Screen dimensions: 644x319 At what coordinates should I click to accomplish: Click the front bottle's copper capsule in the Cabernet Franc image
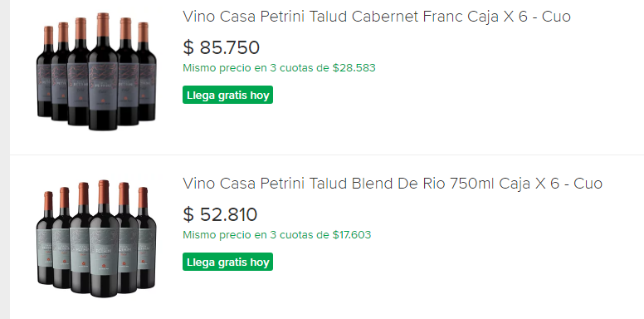(103, 25)
